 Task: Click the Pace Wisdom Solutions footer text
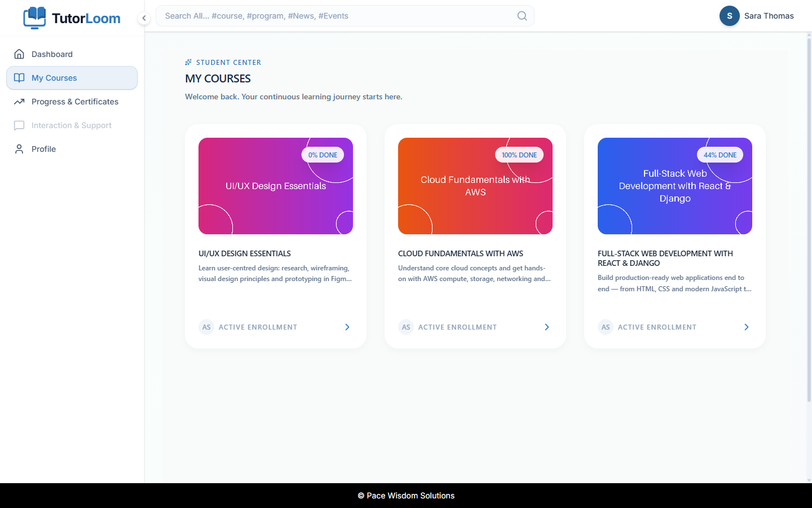[x=406, y=496]
